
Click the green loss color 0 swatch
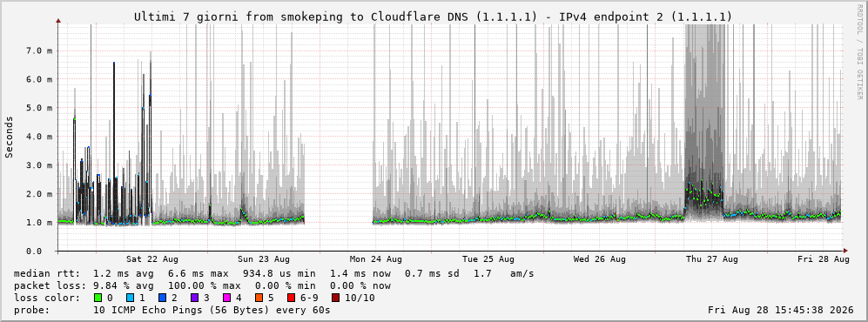pyautogui.click(x=98, y=298)
